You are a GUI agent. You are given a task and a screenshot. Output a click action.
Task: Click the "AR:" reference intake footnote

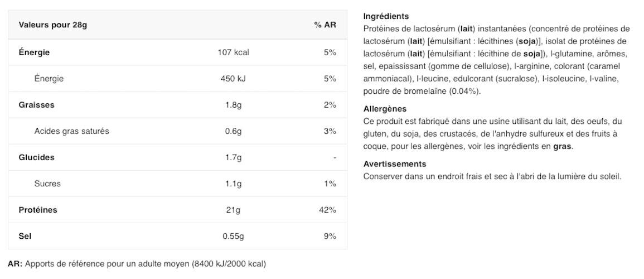tap(137, 263)
